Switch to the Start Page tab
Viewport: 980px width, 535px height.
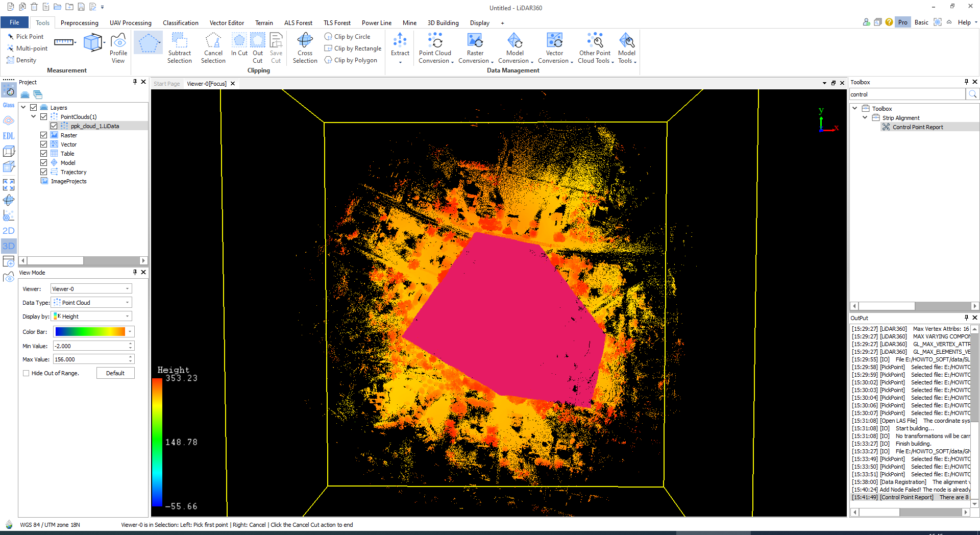coord(166,84)
